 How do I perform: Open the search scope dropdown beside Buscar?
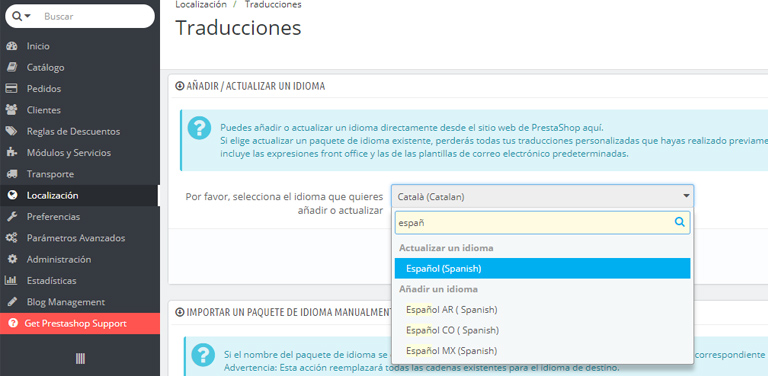pyautogui.click(x=22, y=16)
